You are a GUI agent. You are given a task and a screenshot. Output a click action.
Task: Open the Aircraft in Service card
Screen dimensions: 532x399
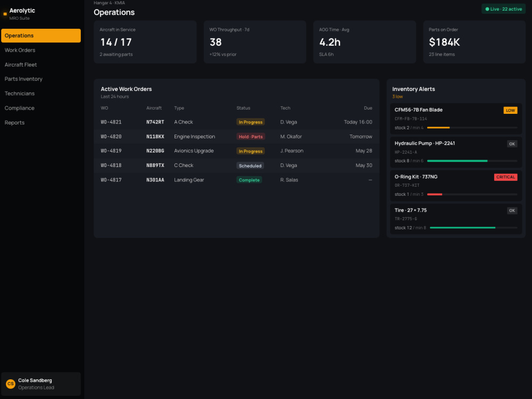tap(145, 41)
